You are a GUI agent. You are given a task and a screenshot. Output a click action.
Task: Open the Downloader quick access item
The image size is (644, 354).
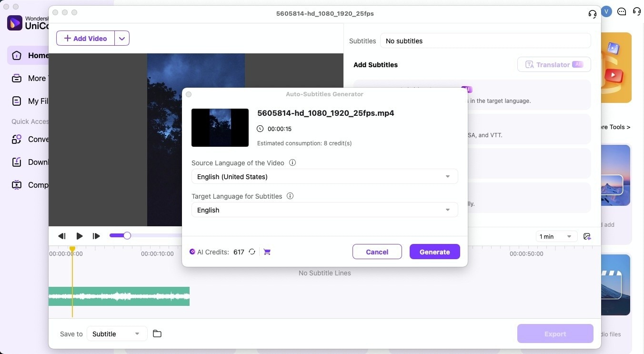(29, 162)
